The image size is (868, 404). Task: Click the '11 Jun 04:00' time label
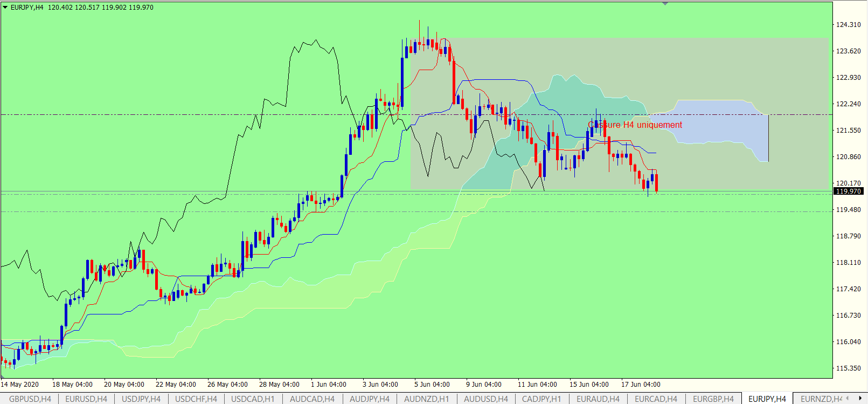tap(537, 385)
